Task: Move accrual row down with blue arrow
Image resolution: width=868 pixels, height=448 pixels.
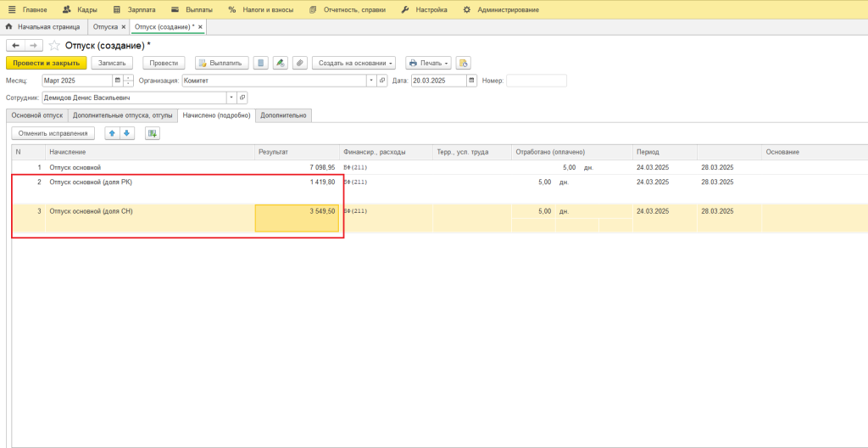Action: coord(127,133)
